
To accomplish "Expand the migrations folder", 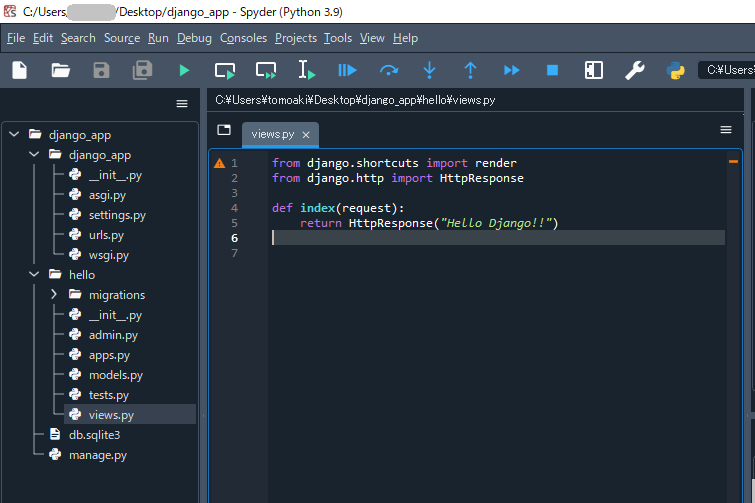I will click(x=54, y=294).
